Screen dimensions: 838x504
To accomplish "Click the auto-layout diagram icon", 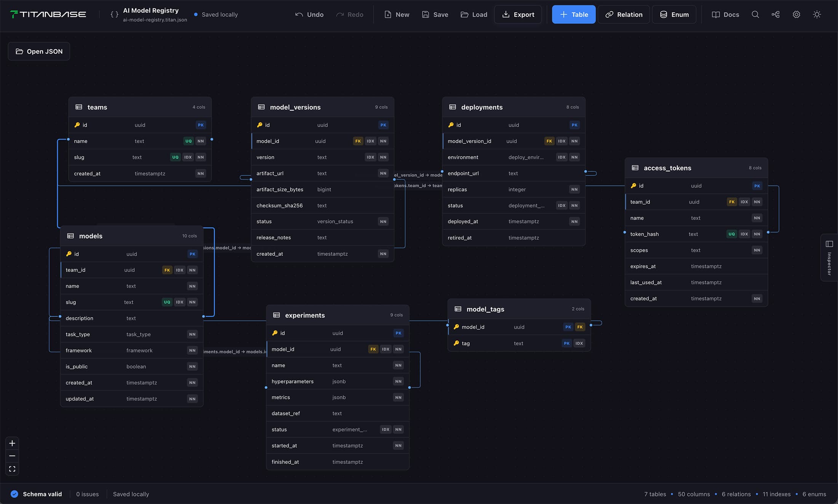I will (x=776, y=14).
